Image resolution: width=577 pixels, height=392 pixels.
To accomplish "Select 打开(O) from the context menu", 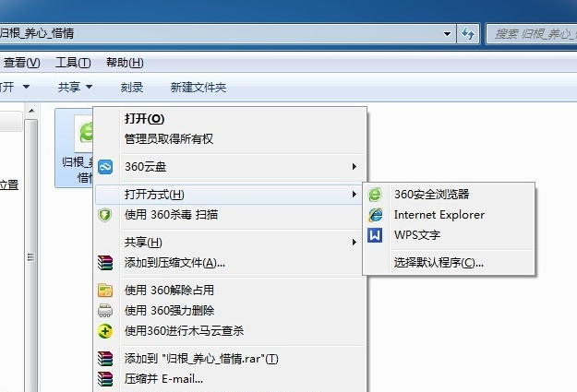I will pos(144,119).
